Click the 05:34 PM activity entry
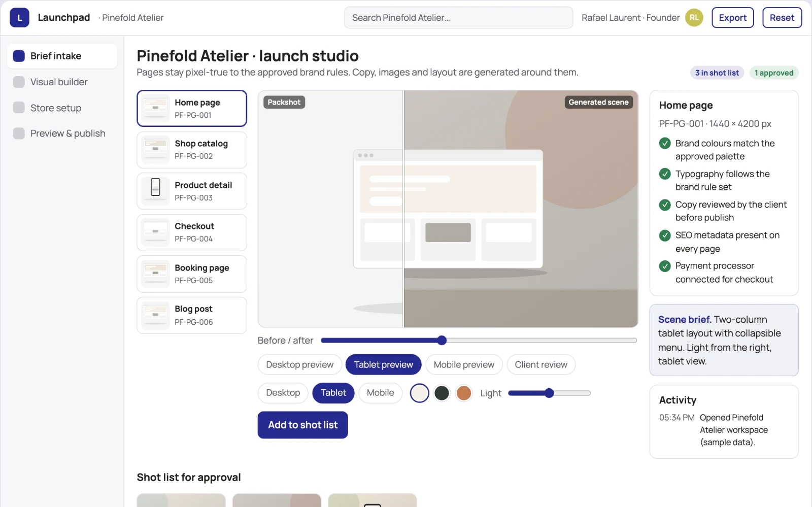The height and width of the screenshot is (507, 812). tap(724, 430)
